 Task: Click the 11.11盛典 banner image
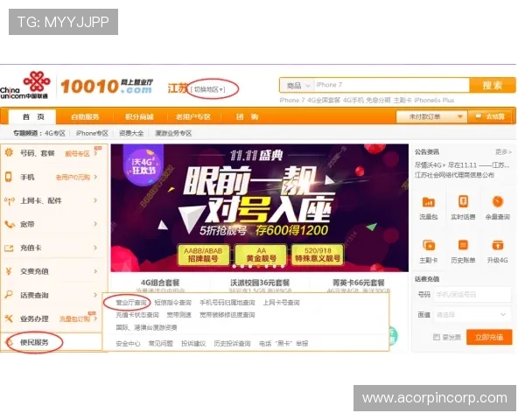260,207
